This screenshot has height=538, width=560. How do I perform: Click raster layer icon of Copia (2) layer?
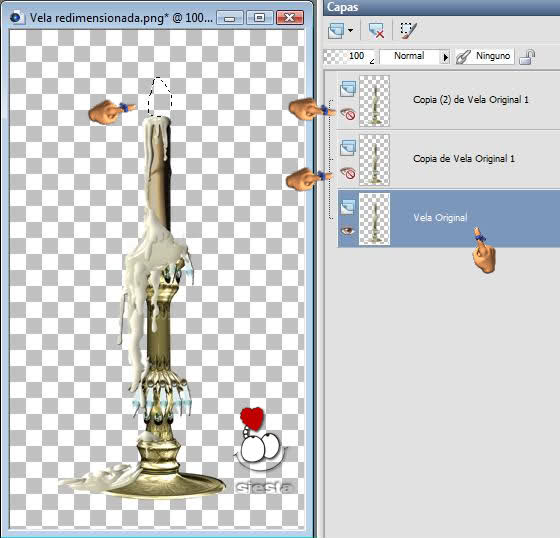(x=348, y=89)
